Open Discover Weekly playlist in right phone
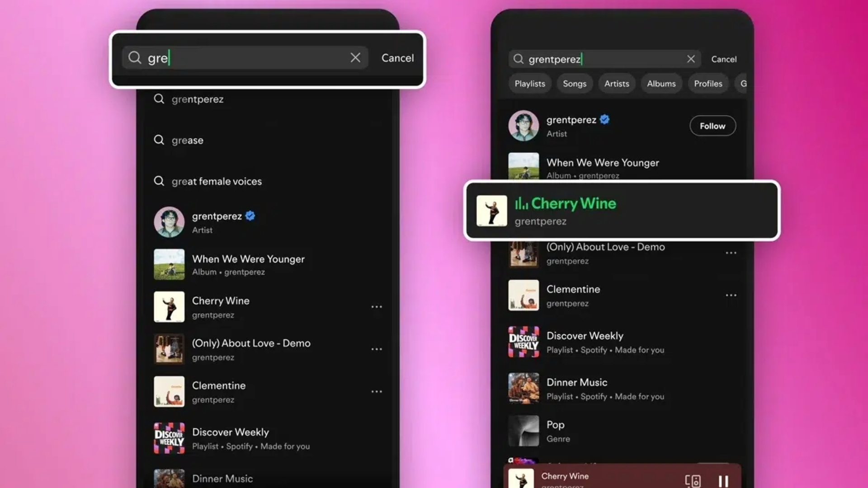Screen dimensions: 868x488 tap(623, 342)
